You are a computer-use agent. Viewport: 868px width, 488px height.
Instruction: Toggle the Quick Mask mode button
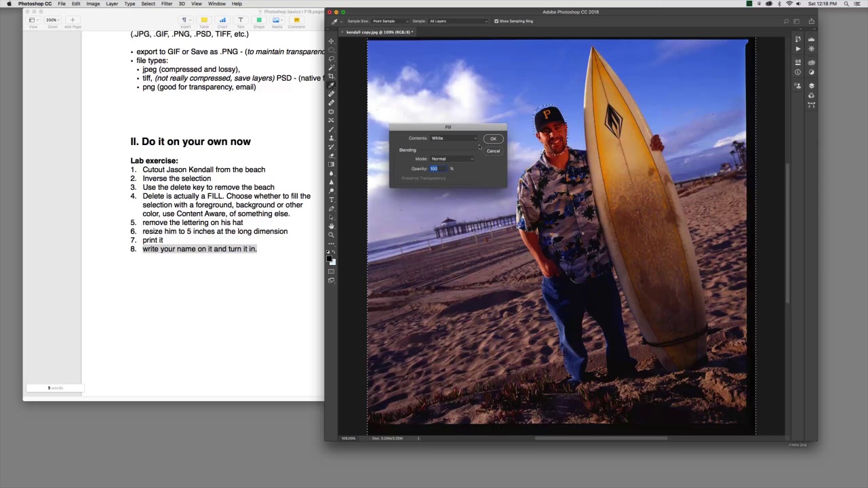[x=331, y=271]
